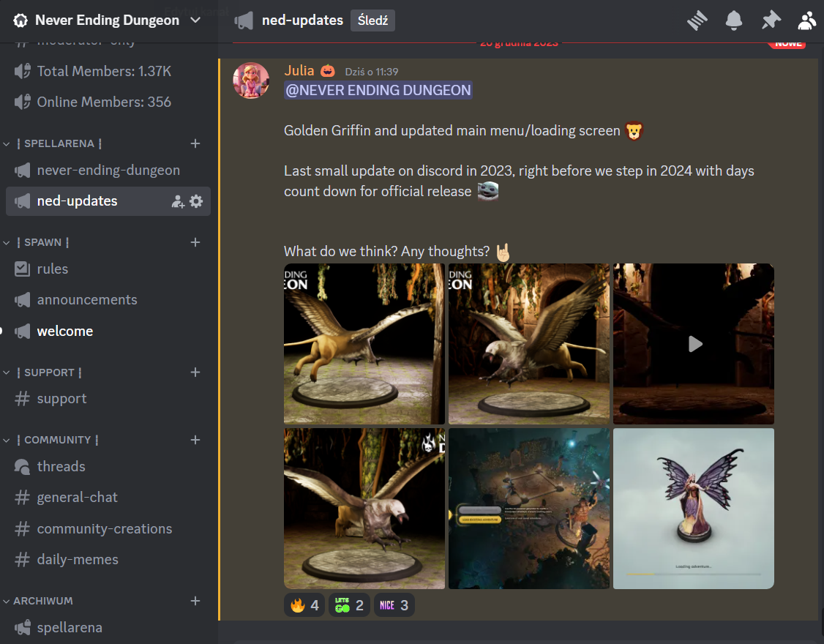Add a channel to ARCHIWUM category
Image resolution: width=824 pixels, height=644 pixels.
click(195, 601)
